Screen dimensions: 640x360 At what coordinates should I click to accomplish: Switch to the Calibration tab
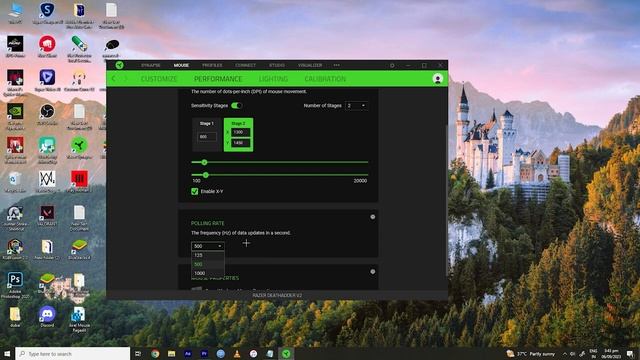pos(325,79)
